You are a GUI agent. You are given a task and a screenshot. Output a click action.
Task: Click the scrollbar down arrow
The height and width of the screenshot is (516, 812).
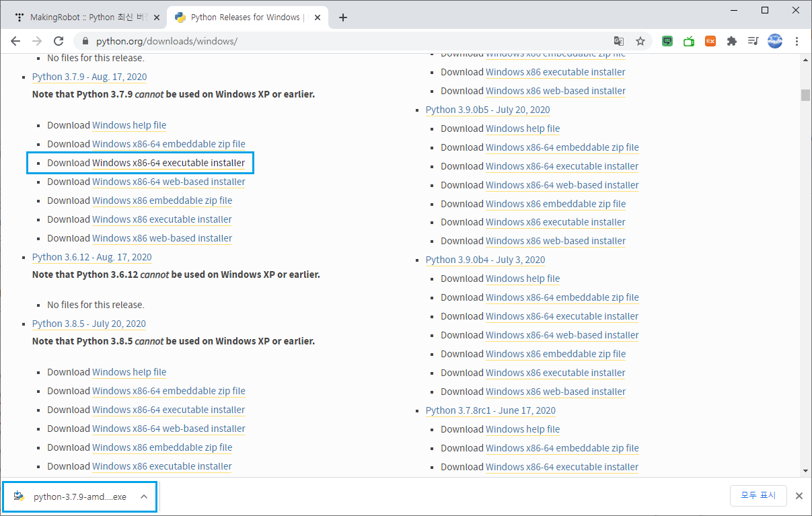tap(805, 472)
